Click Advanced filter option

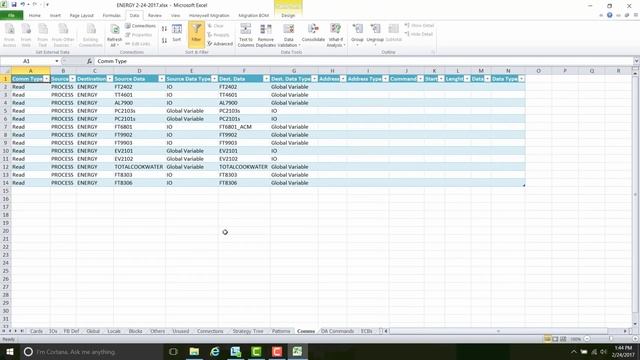[220, 44]
